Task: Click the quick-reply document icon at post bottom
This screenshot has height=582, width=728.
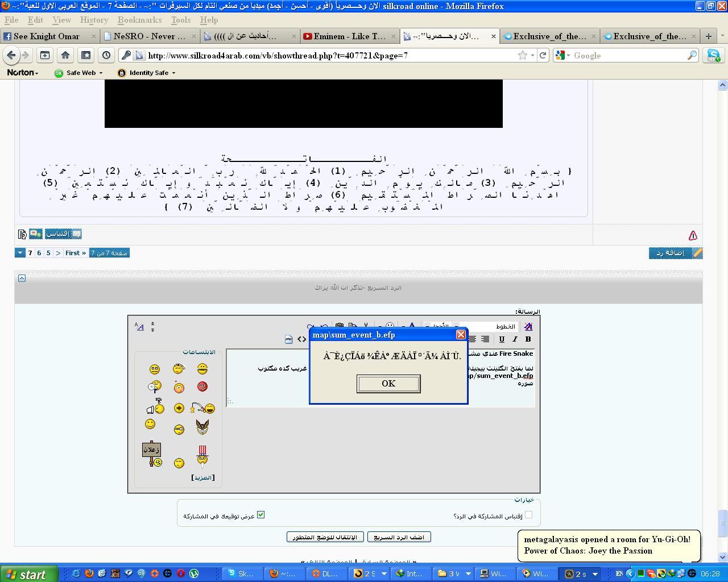Action: point(22,234)
